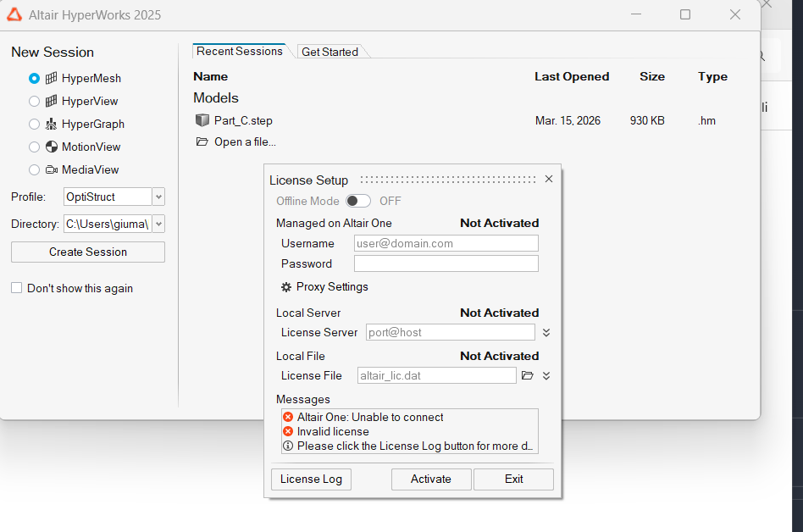Click the MediaView camera icon
Viewport: 803px width, 532px height.
point(51,169)
